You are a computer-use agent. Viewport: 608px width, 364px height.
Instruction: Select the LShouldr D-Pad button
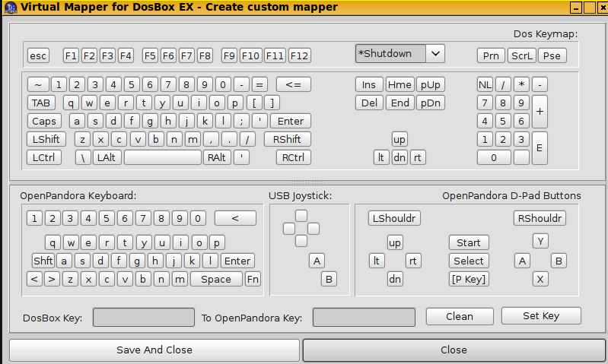pos(394,218)
